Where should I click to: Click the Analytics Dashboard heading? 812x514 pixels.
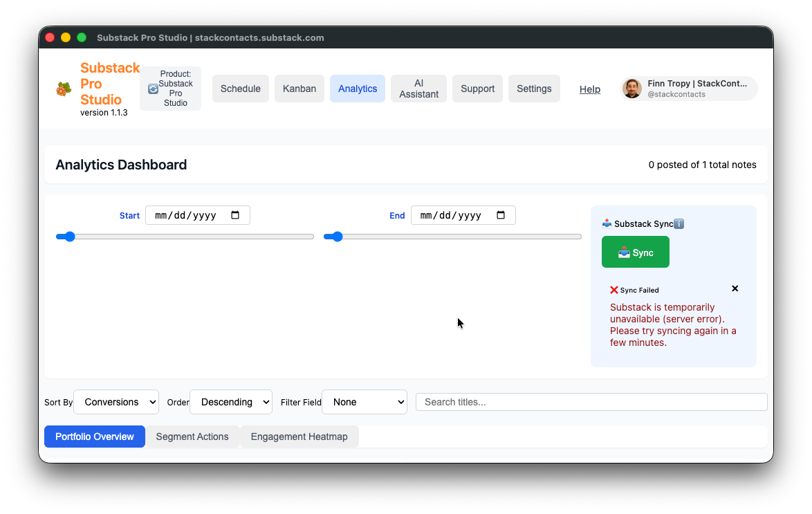[x=121, y=165]
